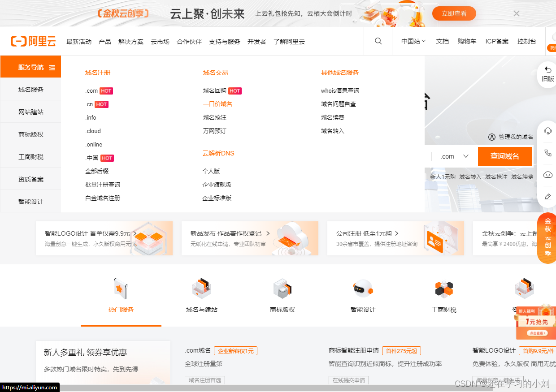Select the 商标版权 category icon
The height and width of the screenshot is (392, 556).
tap(282, 289)
